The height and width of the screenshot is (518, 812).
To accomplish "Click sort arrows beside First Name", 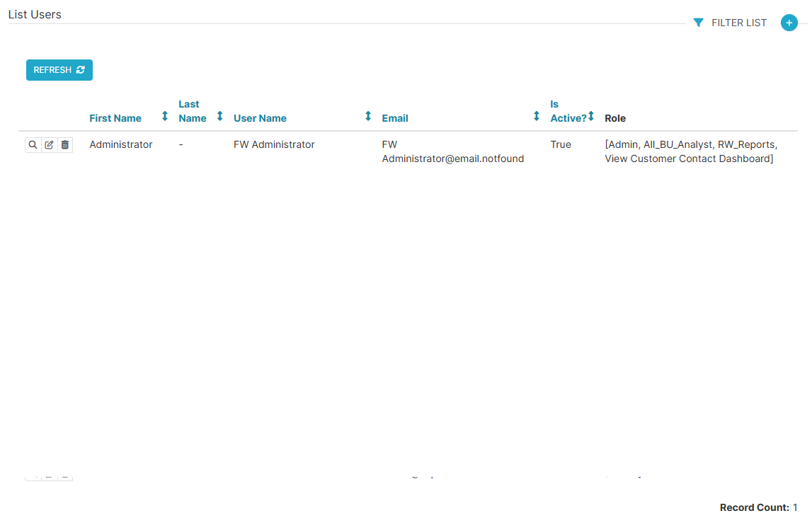I will (165, 116).
